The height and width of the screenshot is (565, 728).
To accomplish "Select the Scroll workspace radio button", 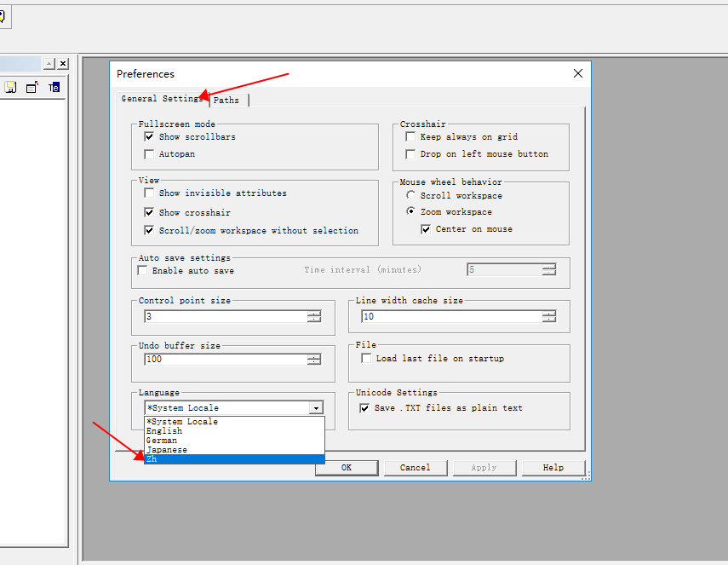I will pos(411,195).
